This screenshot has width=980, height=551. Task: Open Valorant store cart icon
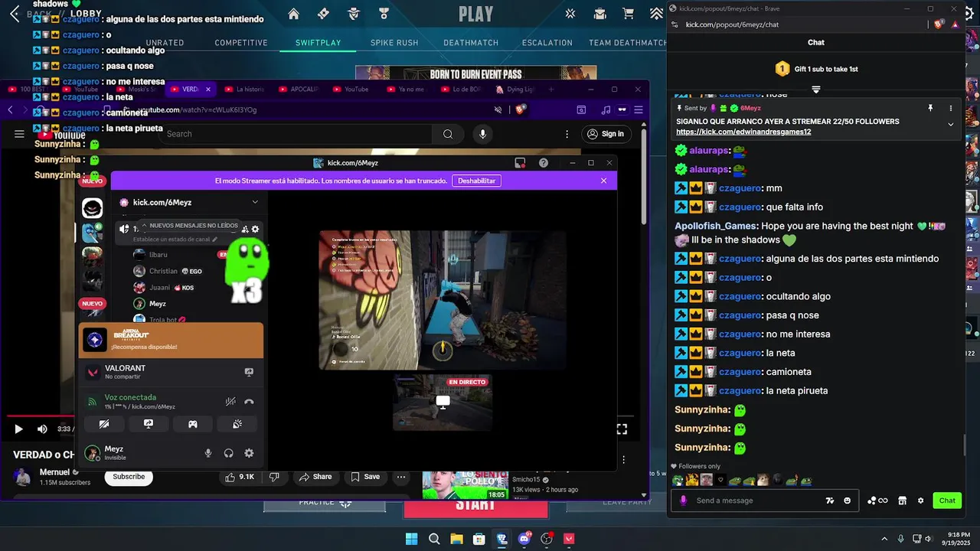629,14
